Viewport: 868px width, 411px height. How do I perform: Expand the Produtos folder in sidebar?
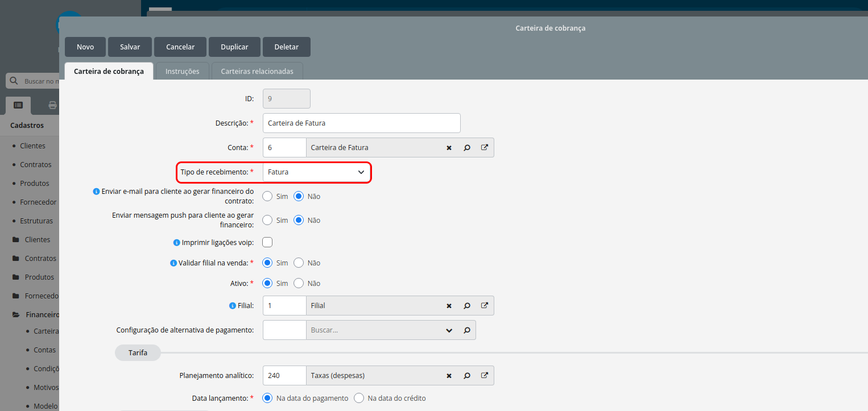click(x=39, y=277)
